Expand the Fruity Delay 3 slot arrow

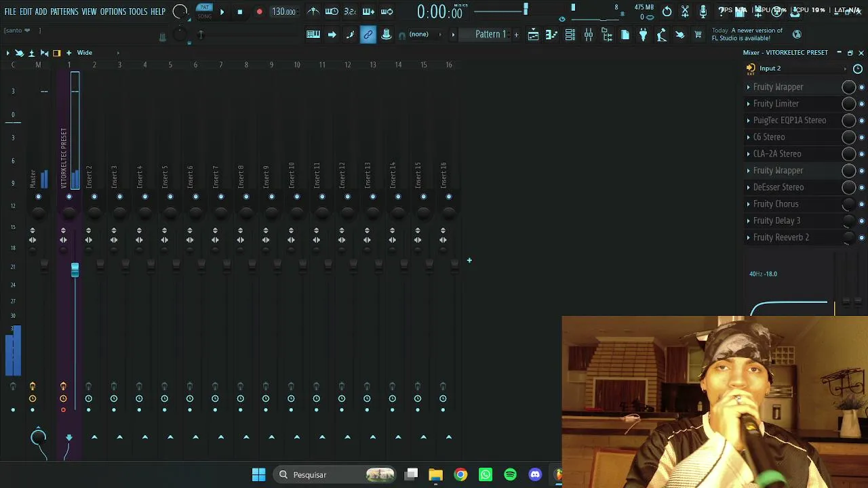[x=749, y=221]
